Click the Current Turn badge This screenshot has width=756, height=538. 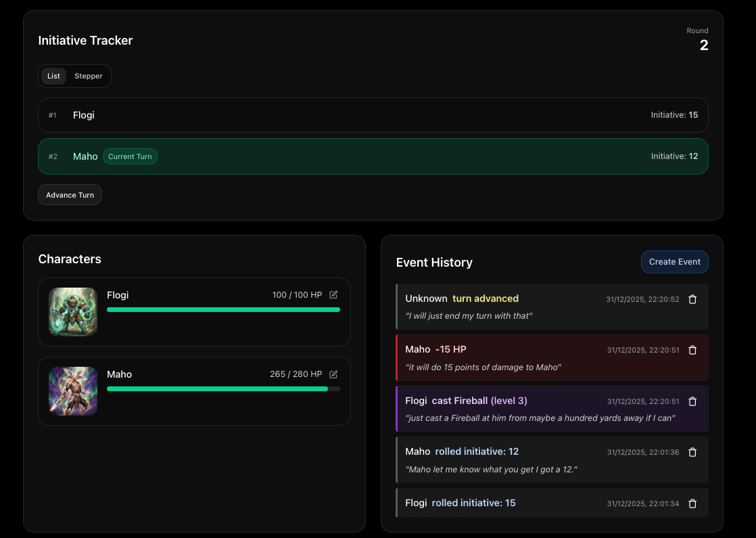tap(131, 156)
